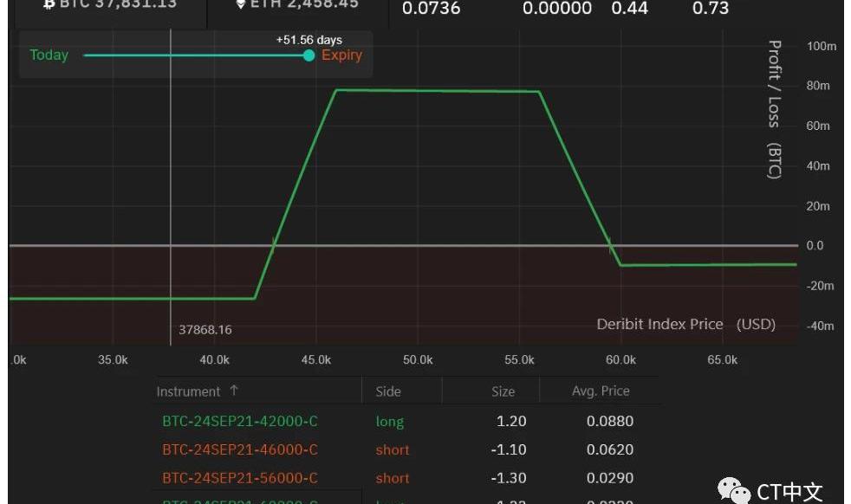Viewport: 851px width, 504px height.
Task: Click the size value 1.20 cell
Action: [511, 422]
